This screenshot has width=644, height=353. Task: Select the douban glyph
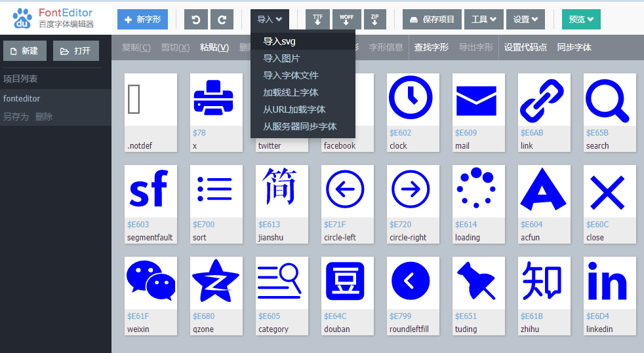click(x=348, y=296)
